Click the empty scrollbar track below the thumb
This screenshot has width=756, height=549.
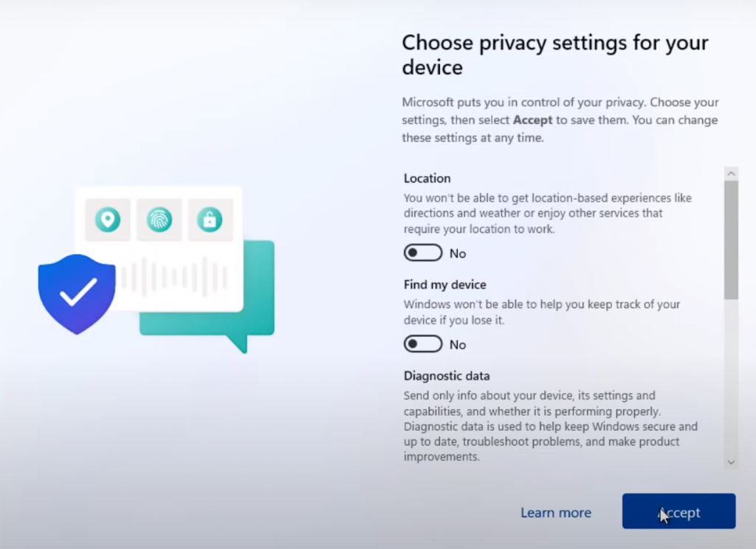pyautogui.click(x=731, y=378)
